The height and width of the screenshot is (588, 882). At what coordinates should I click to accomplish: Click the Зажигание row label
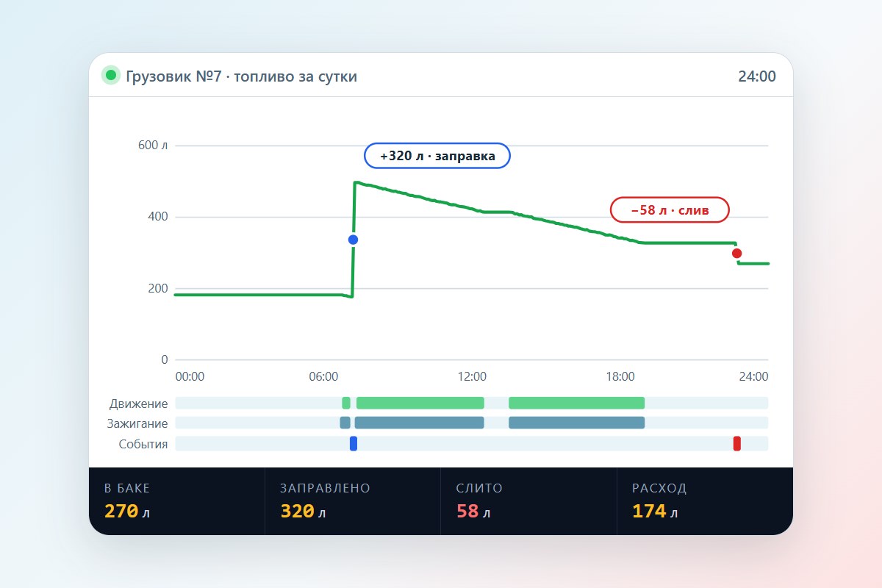pyautogui.click(x=137, y=423)
